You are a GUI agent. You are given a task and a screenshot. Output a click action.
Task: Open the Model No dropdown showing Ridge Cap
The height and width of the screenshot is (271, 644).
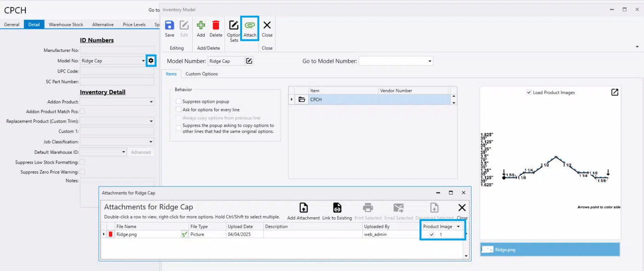click(x=144, y=61)
